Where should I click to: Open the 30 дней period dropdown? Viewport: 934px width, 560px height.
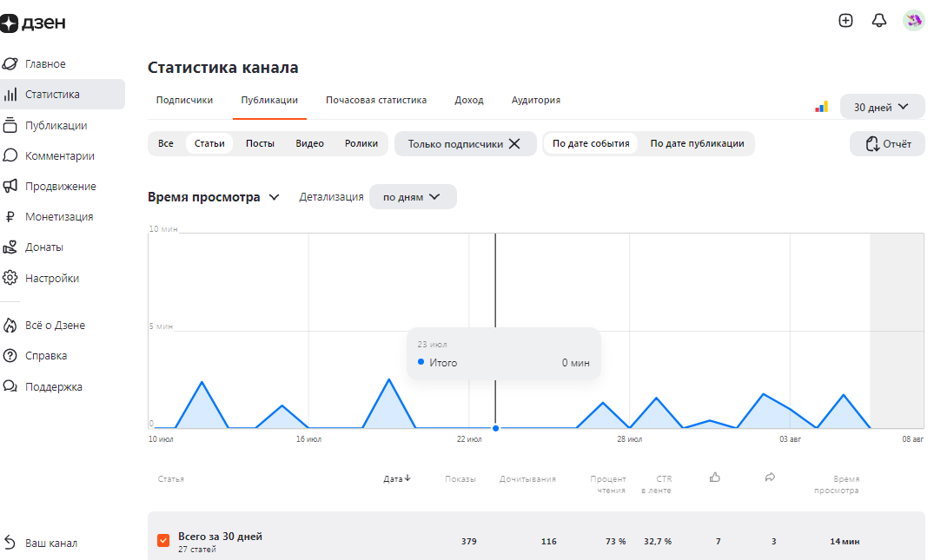click(882, 107)
